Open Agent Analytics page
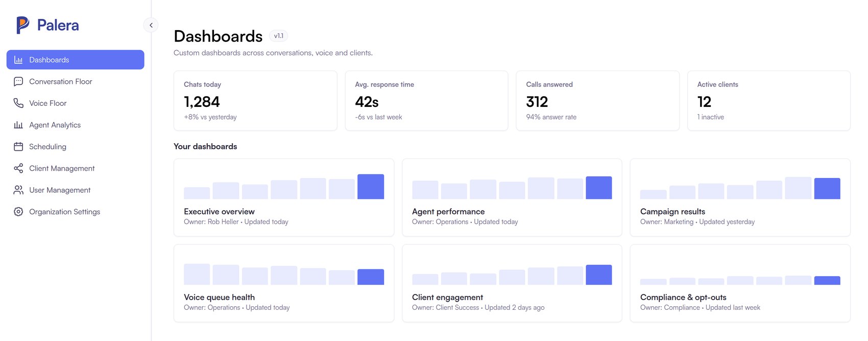The image size is (868, 341). click(x=75, y=125)
